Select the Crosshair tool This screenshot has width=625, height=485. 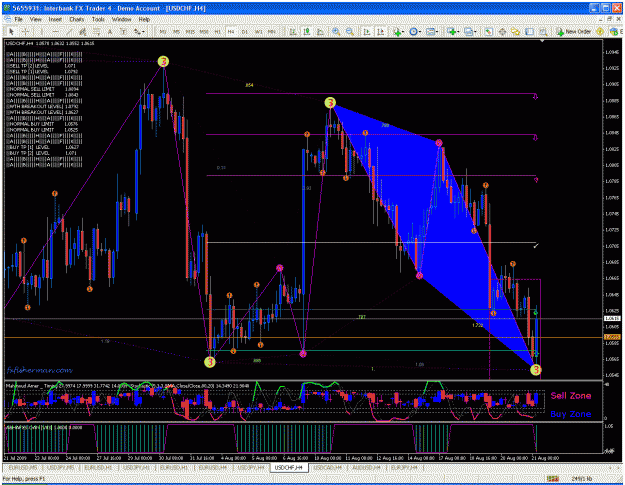point(25,31)
